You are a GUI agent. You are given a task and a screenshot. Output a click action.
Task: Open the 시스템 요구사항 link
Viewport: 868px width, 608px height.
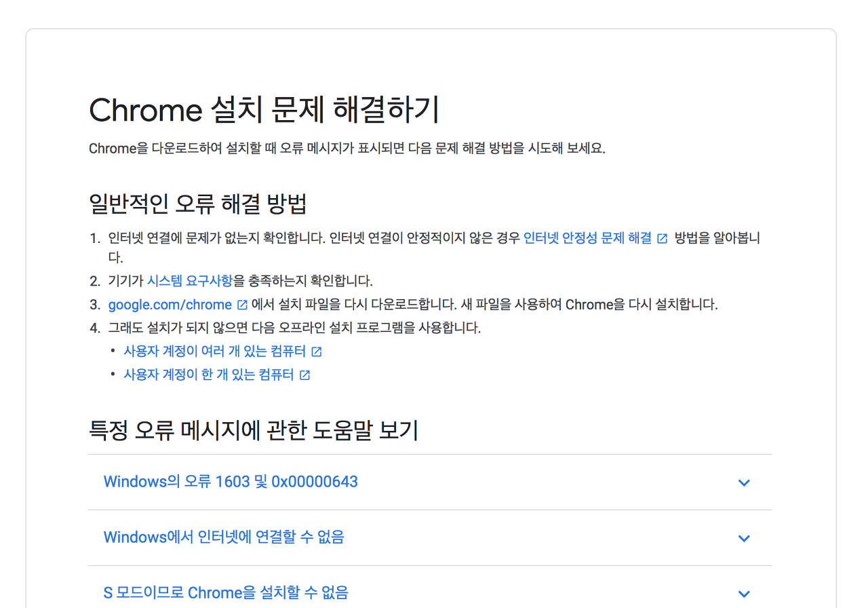click(x=190, y=281)
